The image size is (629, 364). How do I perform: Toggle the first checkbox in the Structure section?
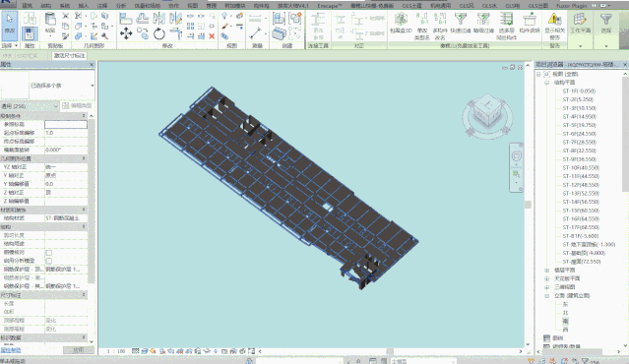(48, 253)
